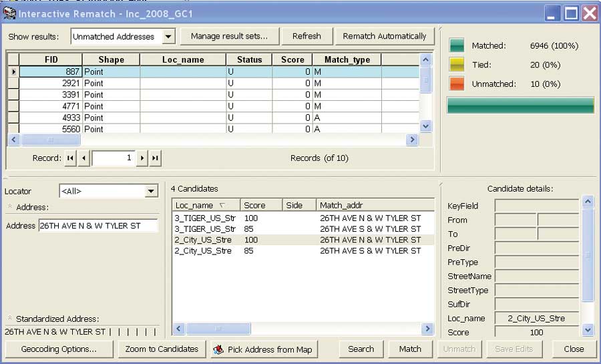
Task: Click candidates list right scroll arrow
Action: (x=427, y=329)
